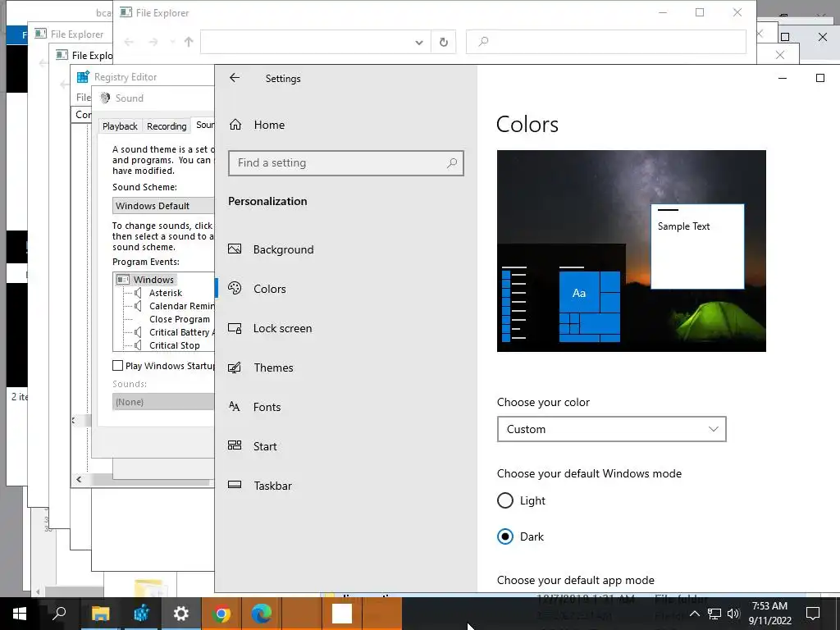840x630 pixels.
Task: Open network status tray icon
Action: point(714,614)
